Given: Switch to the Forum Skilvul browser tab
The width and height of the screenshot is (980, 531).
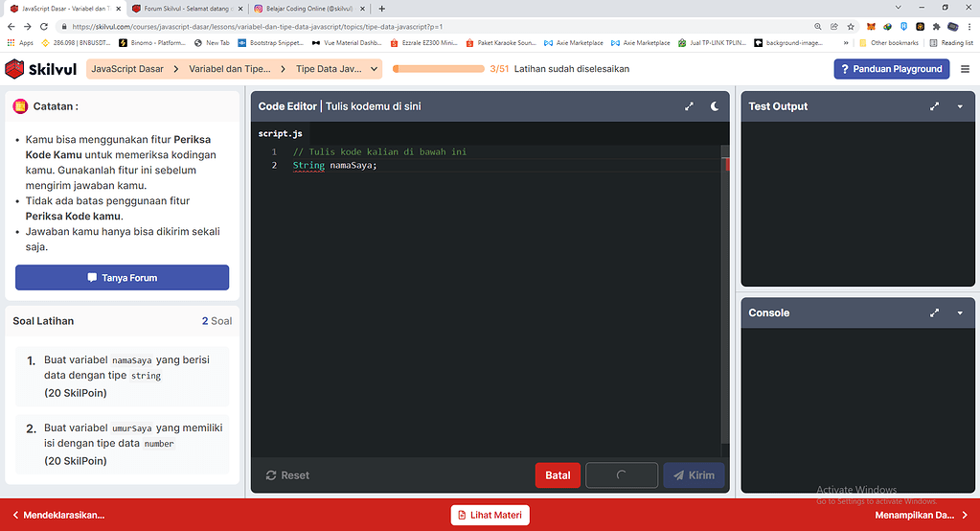Looking at the screenshot, I should [x=185, y=8].
